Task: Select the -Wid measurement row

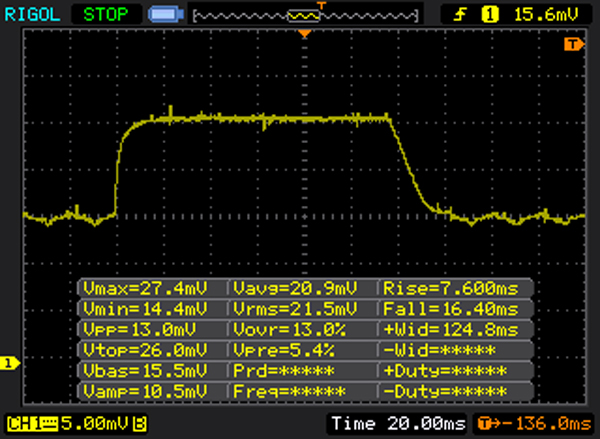Action: tap(440, 350)
